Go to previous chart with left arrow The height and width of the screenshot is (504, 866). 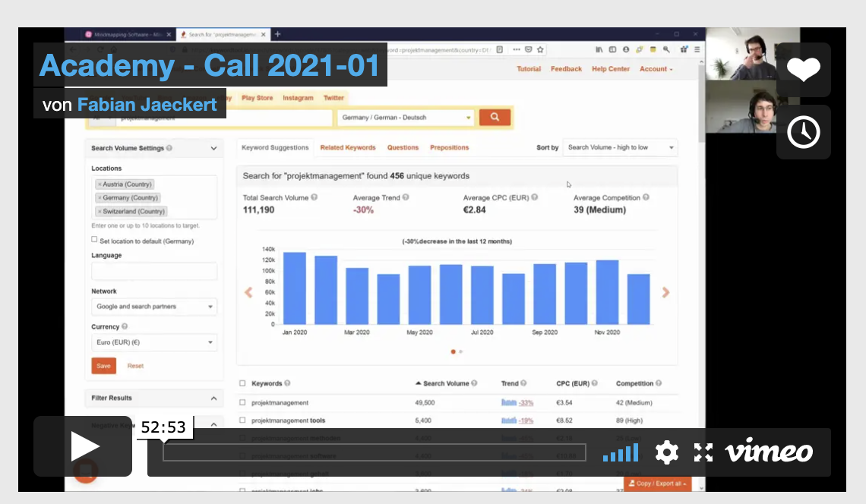(x=248, y=292)
